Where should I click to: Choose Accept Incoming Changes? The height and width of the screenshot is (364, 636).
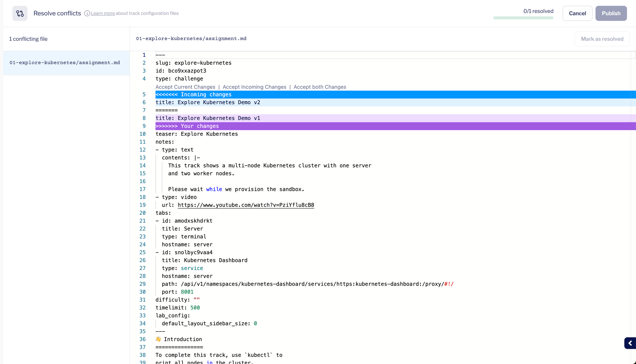254,87
